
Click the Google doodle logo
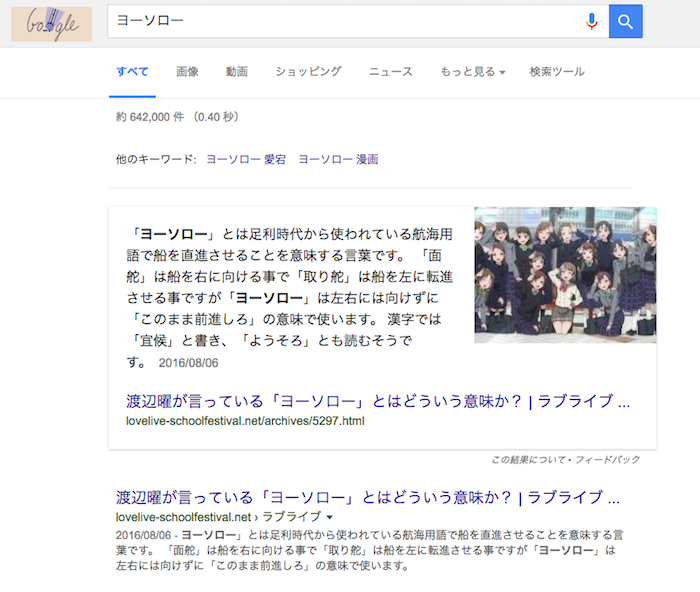[51, 24]
